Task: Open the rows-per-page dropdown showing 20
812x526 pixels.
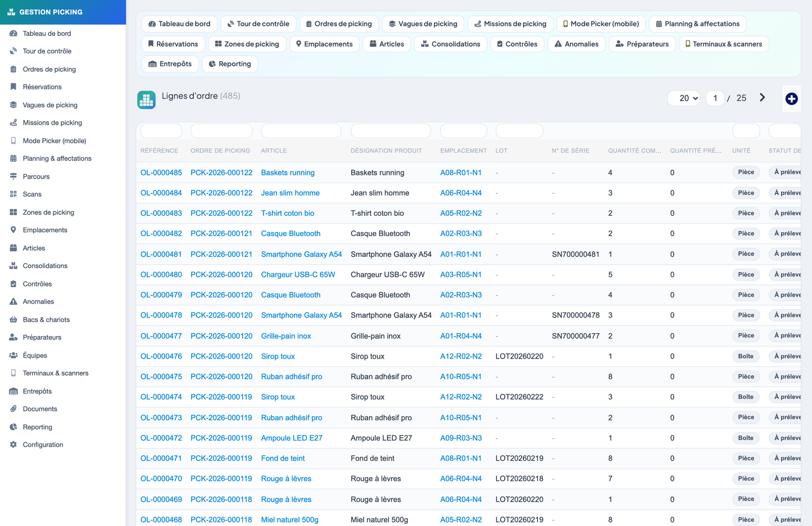Action: 684,98
